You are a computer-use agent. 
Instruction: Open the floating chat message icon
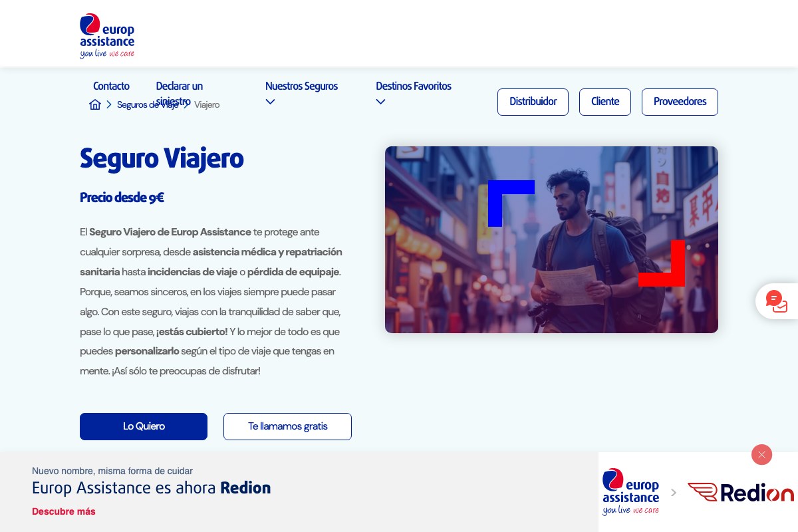[776, 301]
